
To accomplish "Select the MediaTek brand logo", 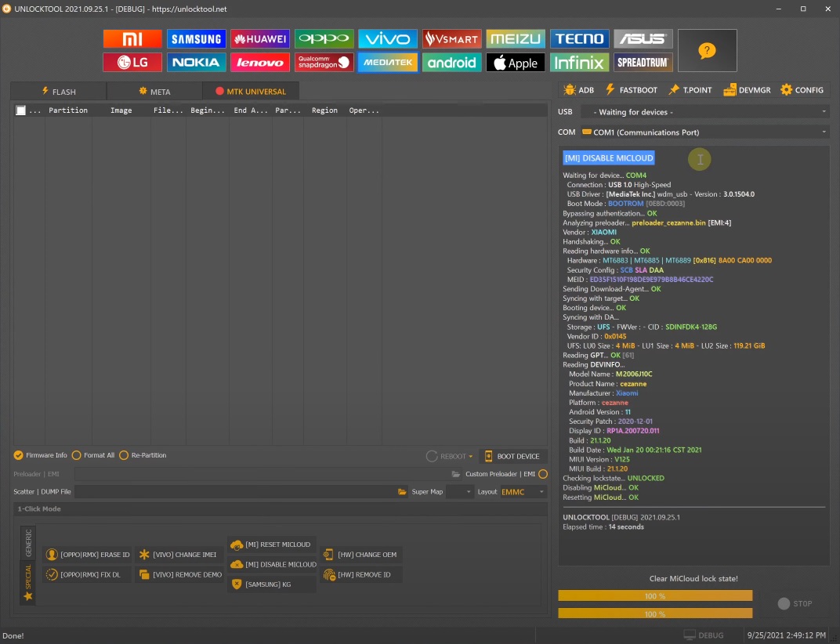I will click(388, 62).
